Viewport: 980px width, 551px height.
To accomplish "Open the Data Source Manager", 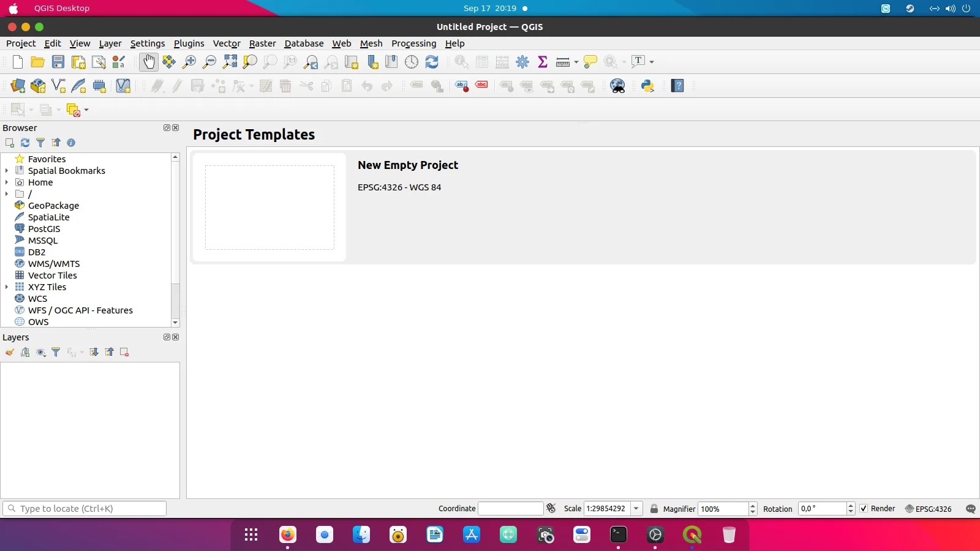I will point(18,86).
